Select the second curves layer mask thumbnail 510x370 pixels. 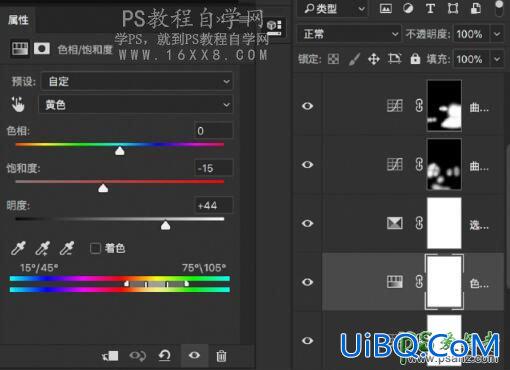(444, 164)
